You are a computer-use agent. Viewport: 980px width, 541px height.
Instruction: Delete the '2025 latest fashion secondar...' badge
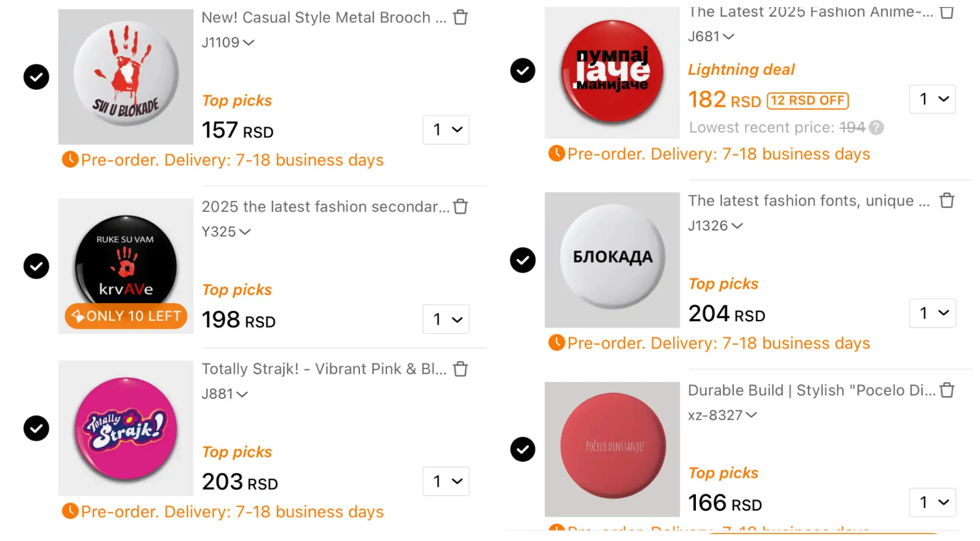click(x=461, y=206)
